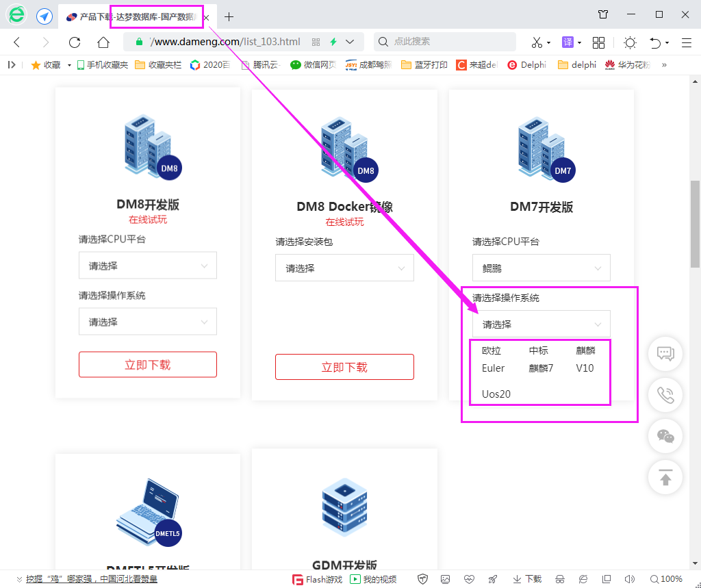Jump back to top with the arrow icon

[x=665, y=477]
